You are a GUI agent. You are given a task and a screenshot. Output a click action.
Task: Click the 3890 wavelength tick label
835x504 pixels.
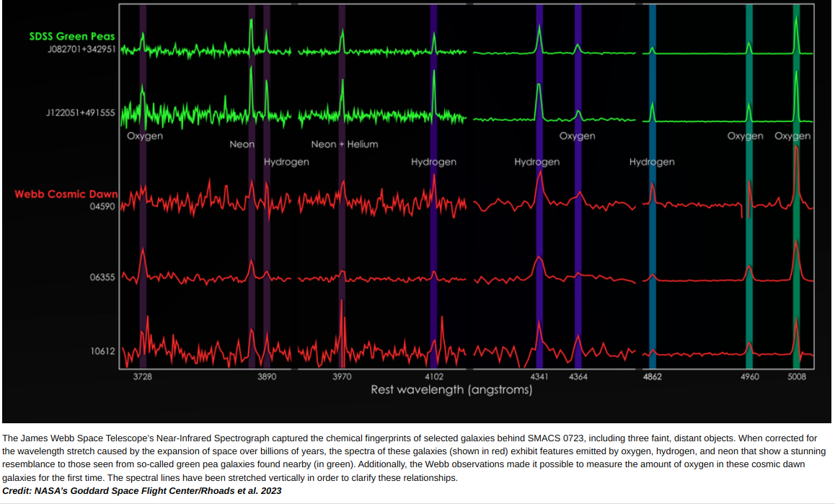coord(267,377)
